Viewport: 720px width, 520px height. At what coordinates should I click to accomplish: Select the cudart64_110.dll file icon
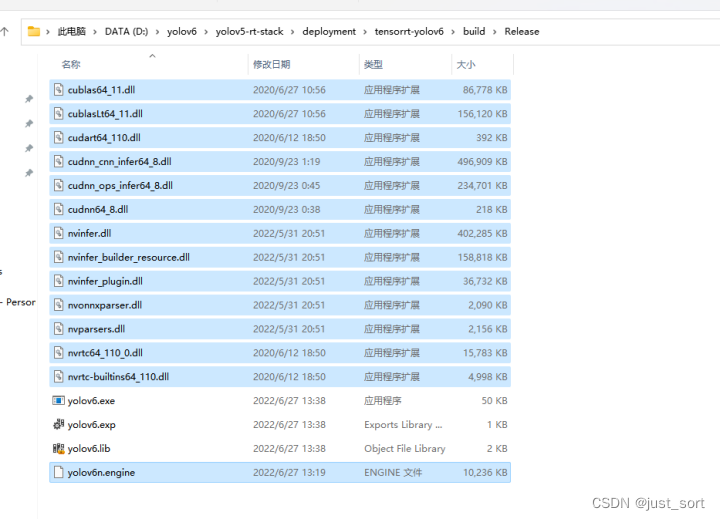[x=58, y=137]
